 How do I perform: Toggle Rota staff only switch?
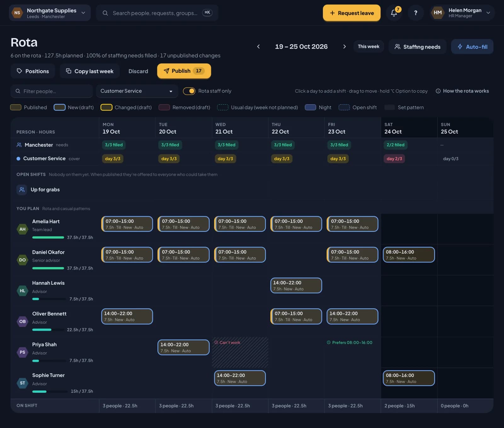(x=189, y=91)
